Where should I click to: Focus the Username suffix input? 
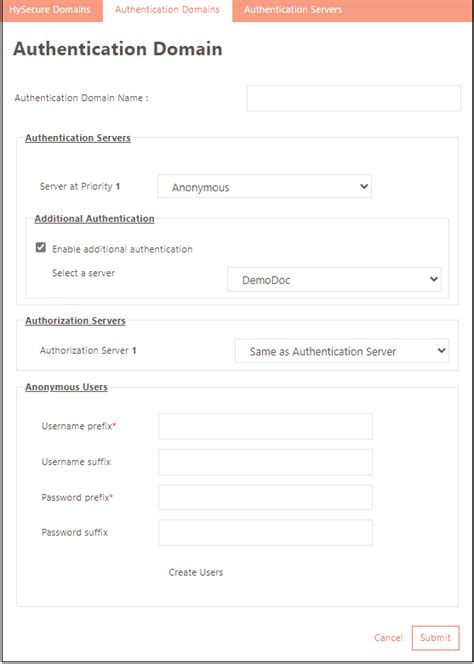(x=265, y=462)
